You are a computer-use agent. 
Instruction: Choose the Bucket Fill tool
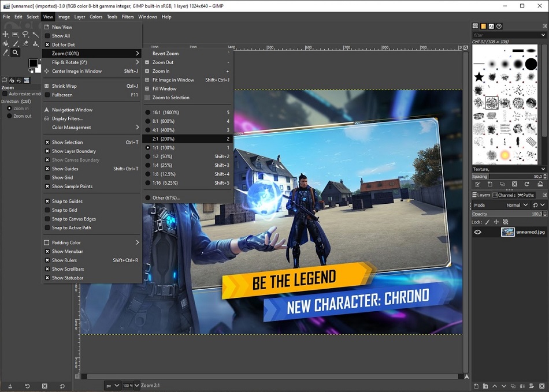[x=5, y=43]
